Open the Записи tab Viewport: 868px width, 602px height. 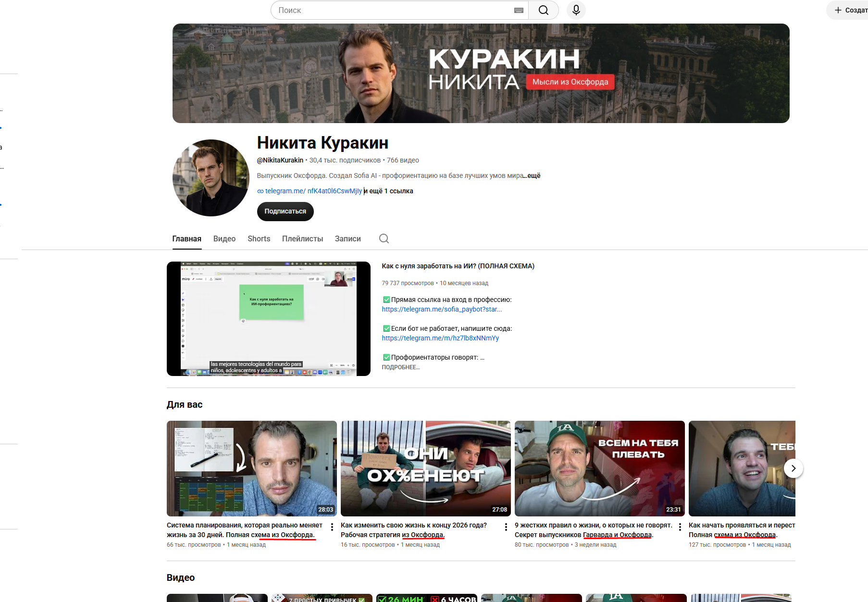click(348, 239)
